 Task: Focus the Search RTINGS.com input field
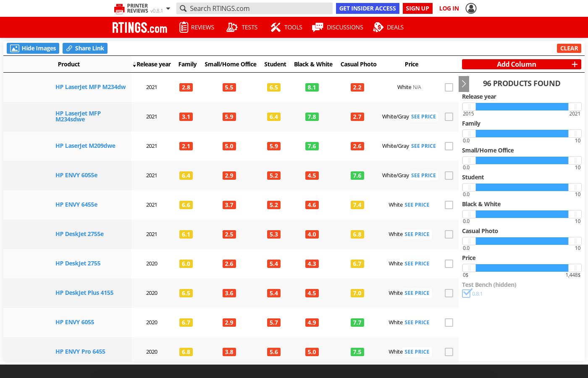point(258,8)
